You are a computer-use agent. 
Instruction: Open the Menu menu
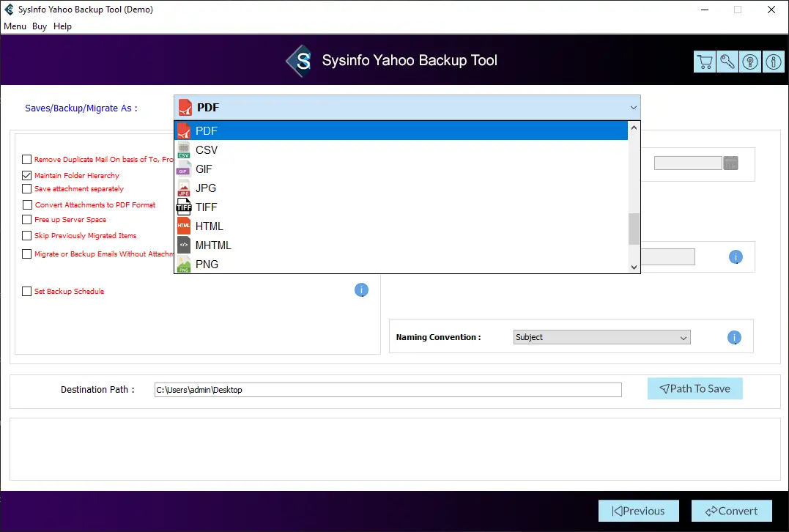(x=15, y=26)
